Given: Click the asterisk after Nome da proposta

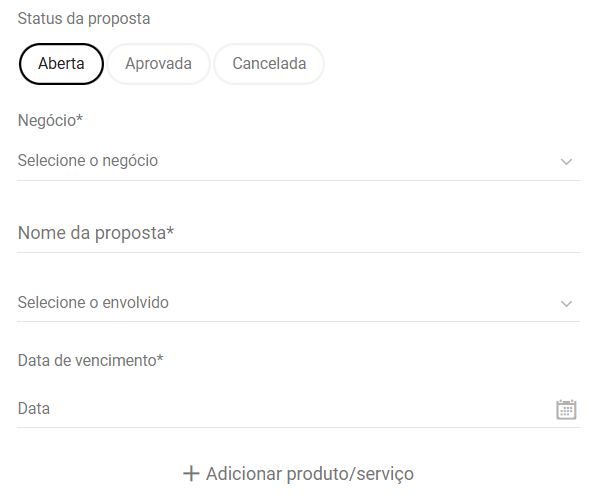Looking at the screenshot, I should 170,231.
